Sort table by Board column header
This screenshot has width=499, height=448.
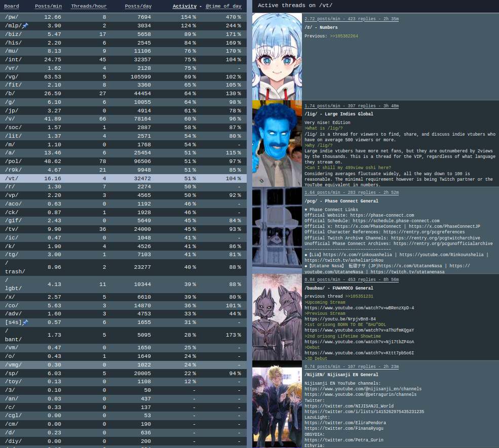coord(12,6)
